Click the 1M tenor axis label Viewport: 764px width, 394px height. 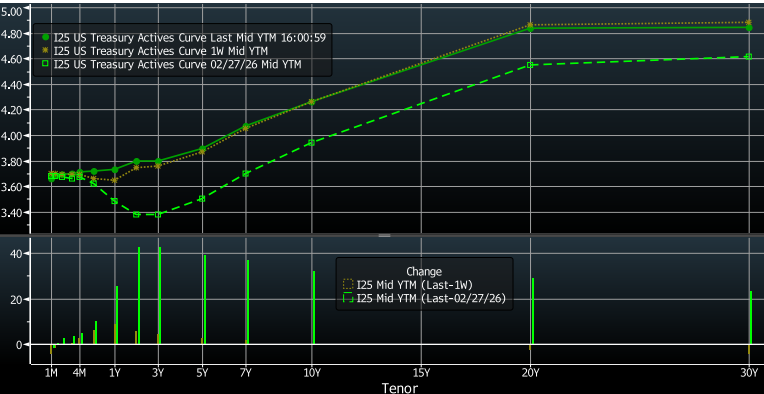pyautogui.click(x=51, y=373)
